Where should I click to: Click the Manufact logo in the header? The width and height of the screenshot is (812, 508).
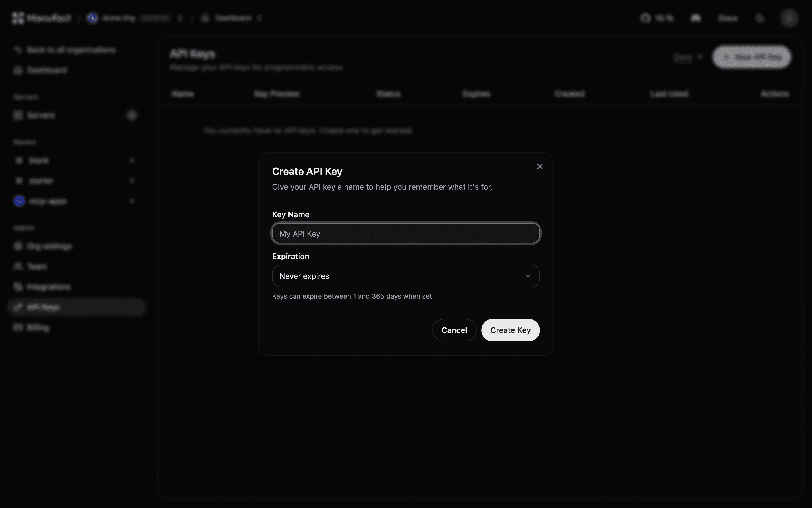pyautogui.click(x=41, y=18)
